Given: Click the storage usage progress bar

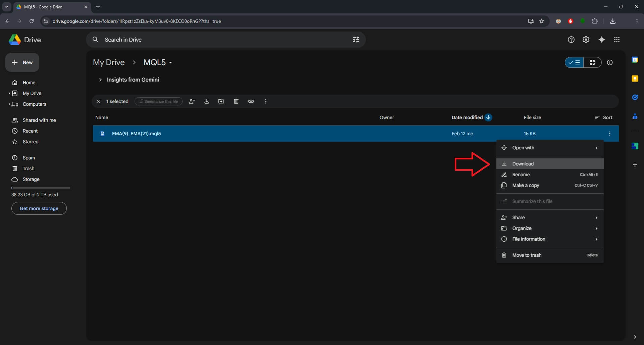Looking at the screenshot, I should point(41,188).
